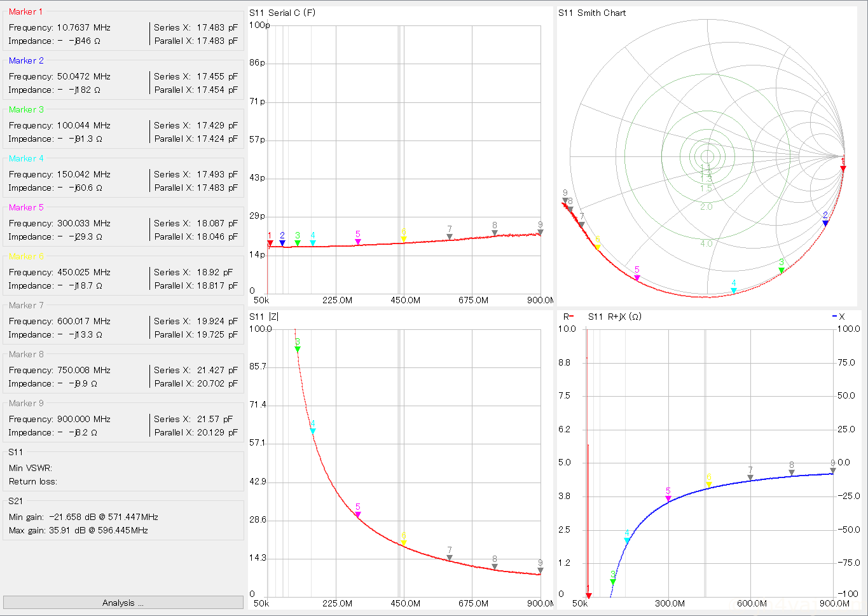The height and width of the screenshot is (616, 868).
Task: Click the 'S11 |Z|' chart title
Action: (x=264, y=317)
